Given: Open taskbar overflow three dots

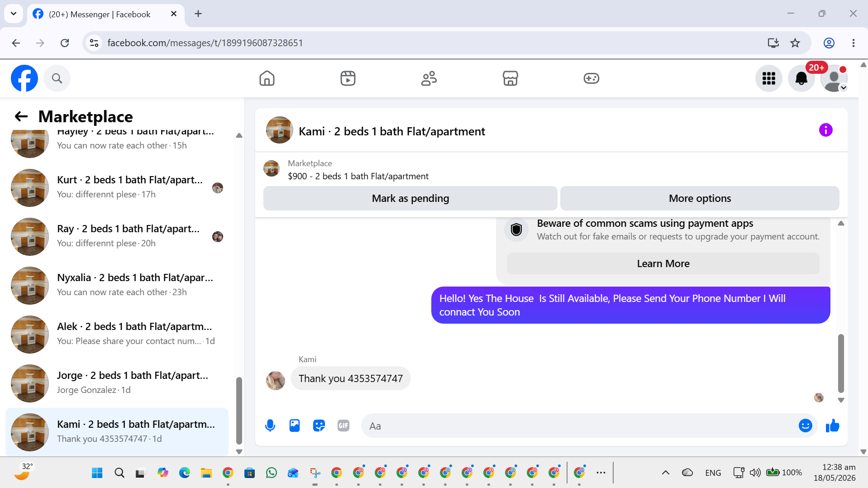Looking at the screenshot, I should [x=601, y=473].
